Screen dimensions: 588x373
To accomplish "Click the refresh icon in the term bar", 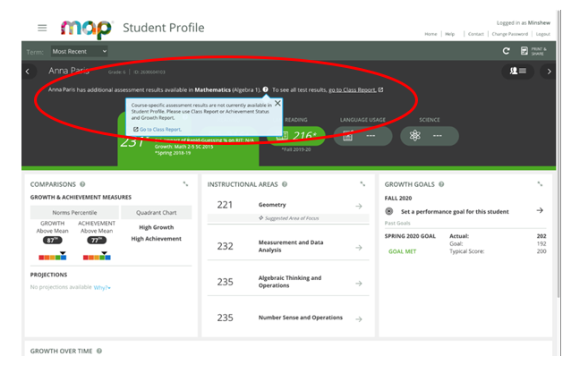I will (x=507, y=52).
